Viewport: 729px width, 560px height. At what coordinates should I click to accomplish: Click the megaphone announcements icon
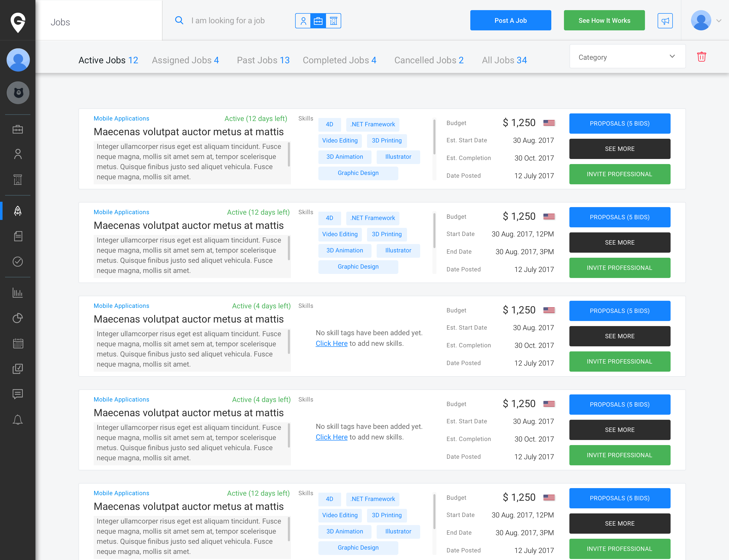pos(665,21)
